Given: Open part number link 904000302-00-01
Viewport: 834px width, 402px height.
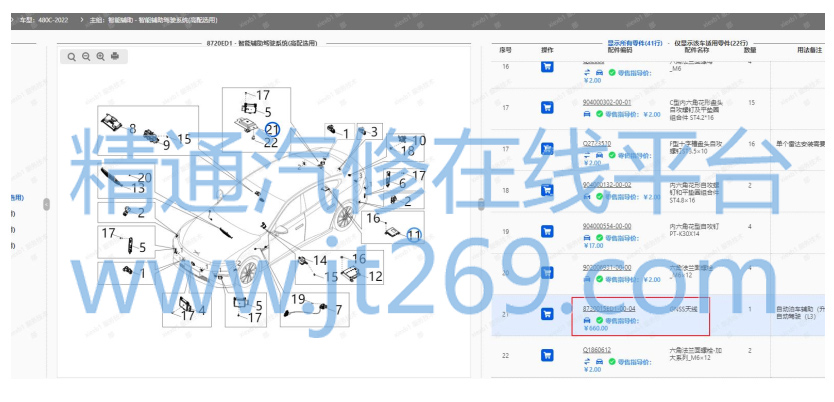Looking at the screenshot, I should pyautogui.click(x=607, y=102).
